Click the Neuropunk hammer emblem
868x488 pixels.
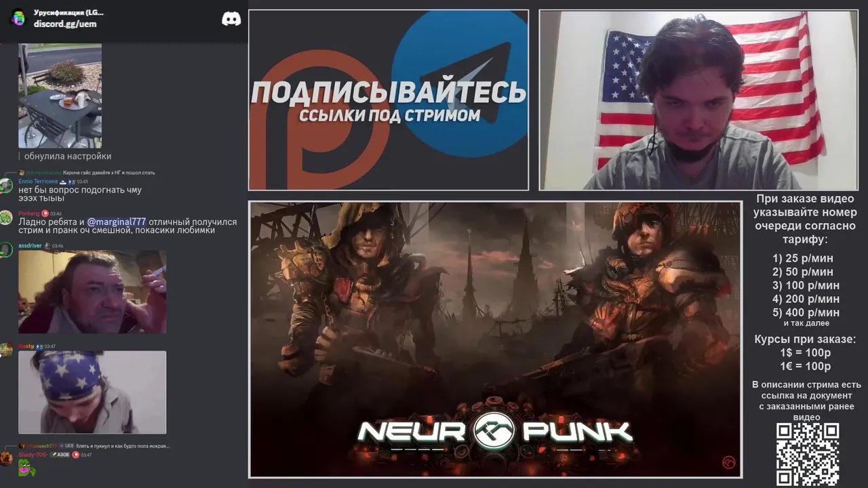(x=494, y=430)
